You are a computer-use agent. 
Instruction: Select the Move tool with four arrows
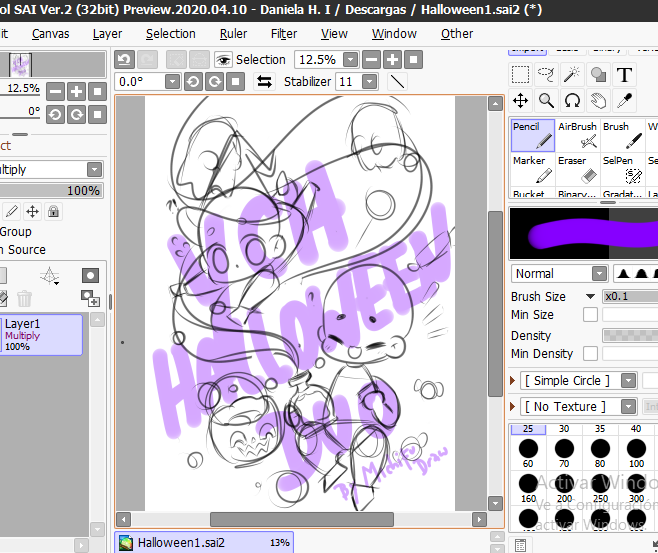520,101
